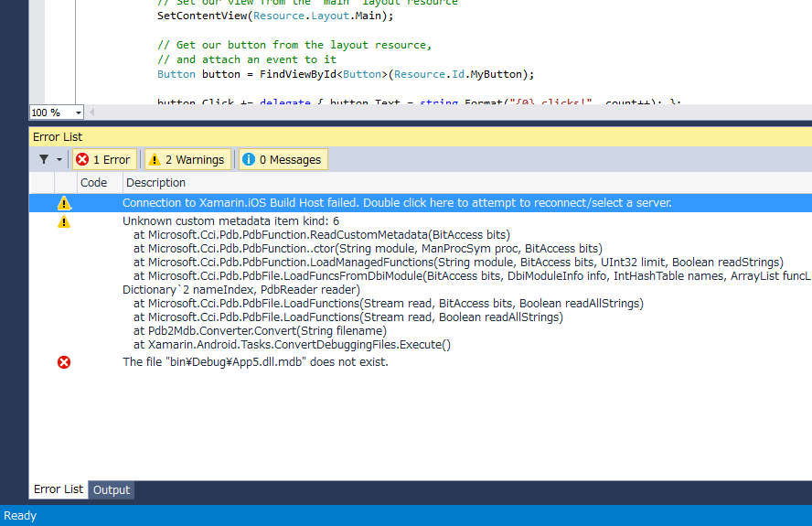
Task: Click the warning icon on the Xamarin.iOS row
Action: coord(64,203)
